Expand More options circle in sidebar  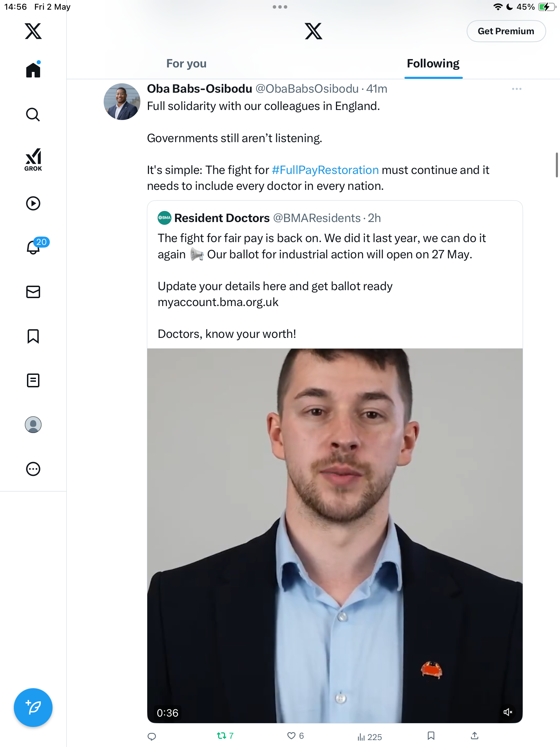pyautogui.click(x=33, y=469)
